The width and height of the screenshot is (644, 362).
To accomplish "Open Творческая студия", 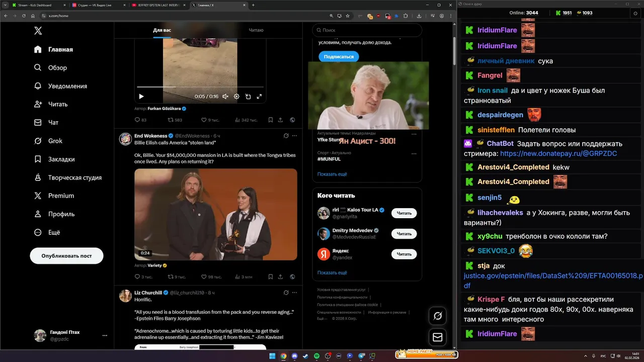I will point(67,177).
